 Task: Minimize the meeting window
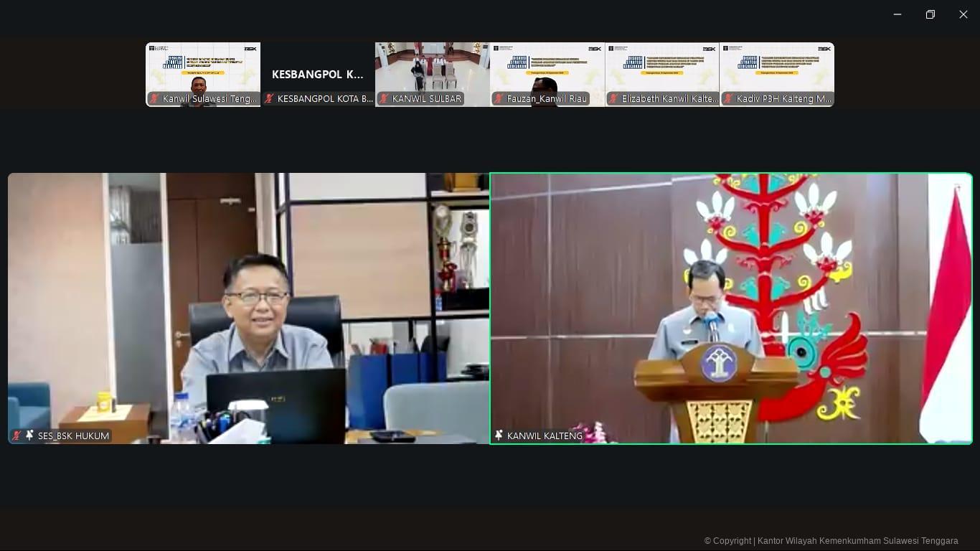897,14
